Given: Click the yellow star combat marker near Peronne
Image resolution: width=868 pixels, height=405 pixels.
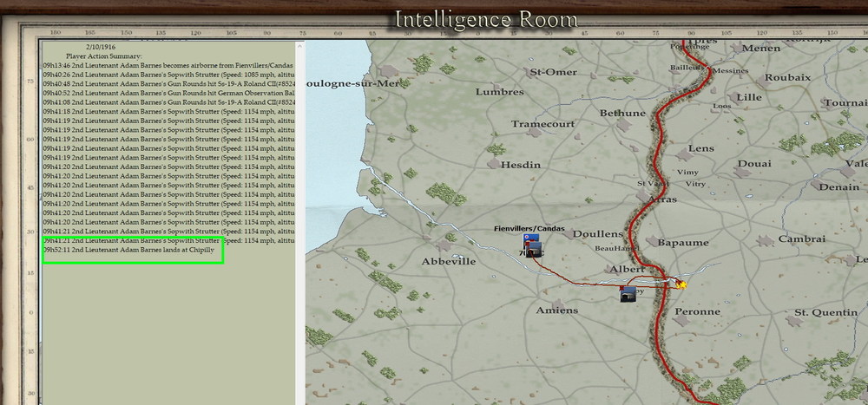Looking at the screenshot, I should (682, 285).
